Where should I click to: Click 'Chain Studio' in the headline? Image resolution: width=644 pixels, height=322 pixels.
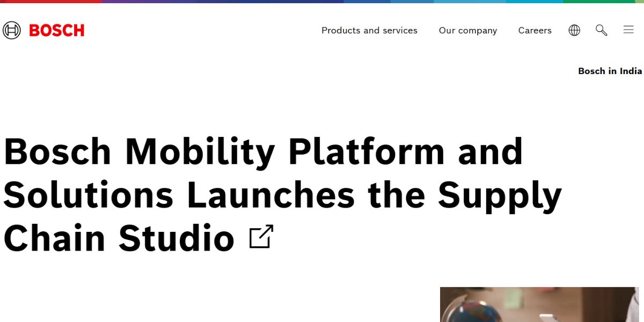click(x=119, y=238)
